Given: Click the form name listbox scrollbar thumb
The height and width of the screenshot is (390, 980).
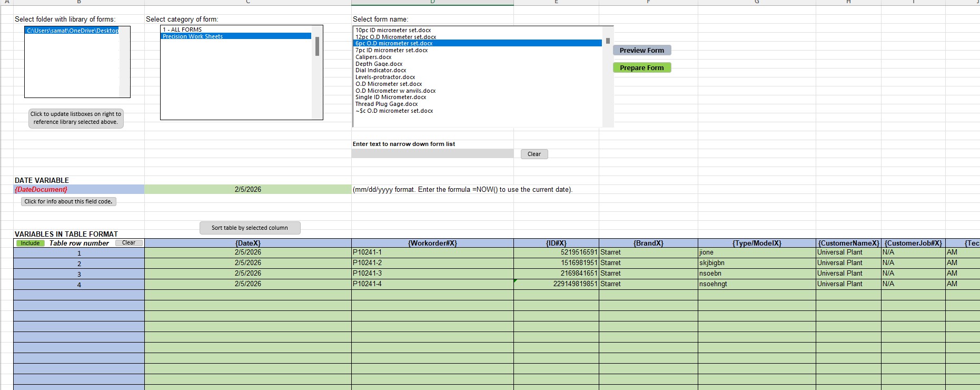Looking at the screenshot, I should coord(608,41).
